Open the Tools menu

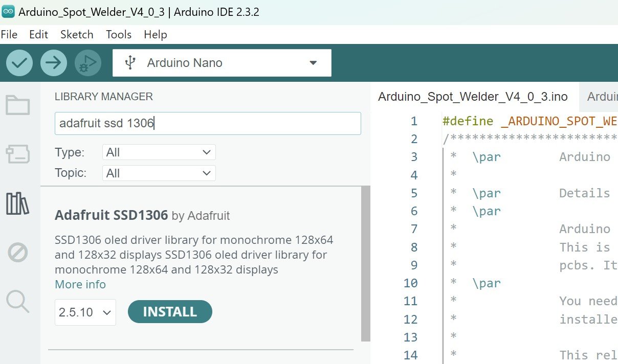[x=119, y=34]
